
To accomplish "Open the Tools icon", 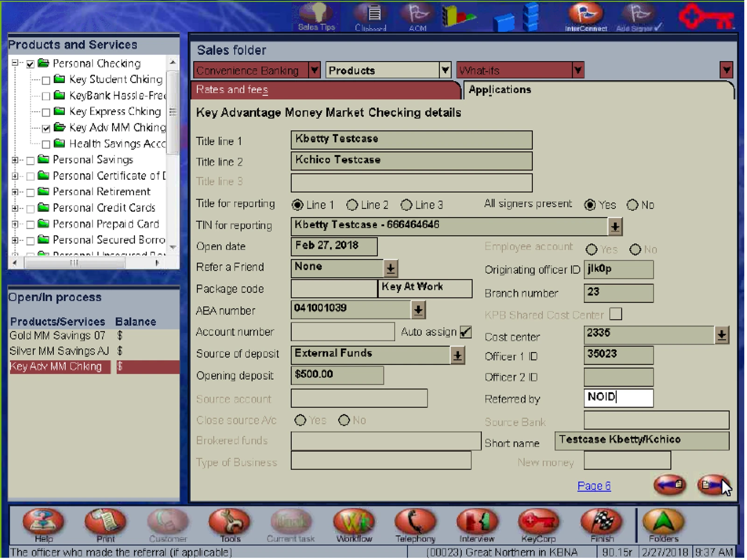I will [230, 525].
